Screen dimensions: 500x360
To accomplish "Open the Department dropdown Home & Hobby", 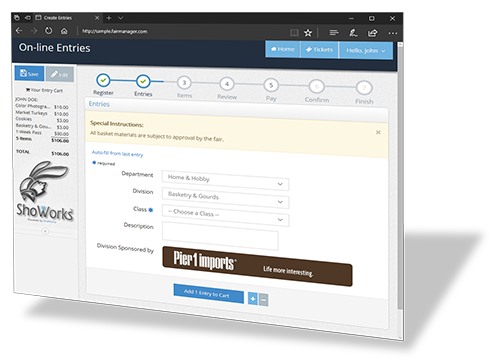I will coord(225,180).
